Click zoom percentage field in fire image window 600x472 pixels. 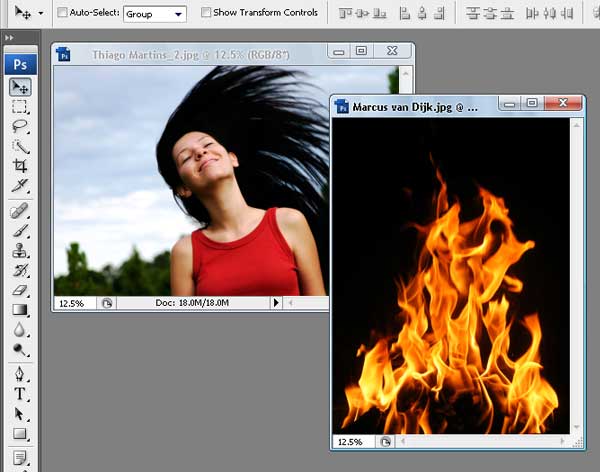coord(351,441)
